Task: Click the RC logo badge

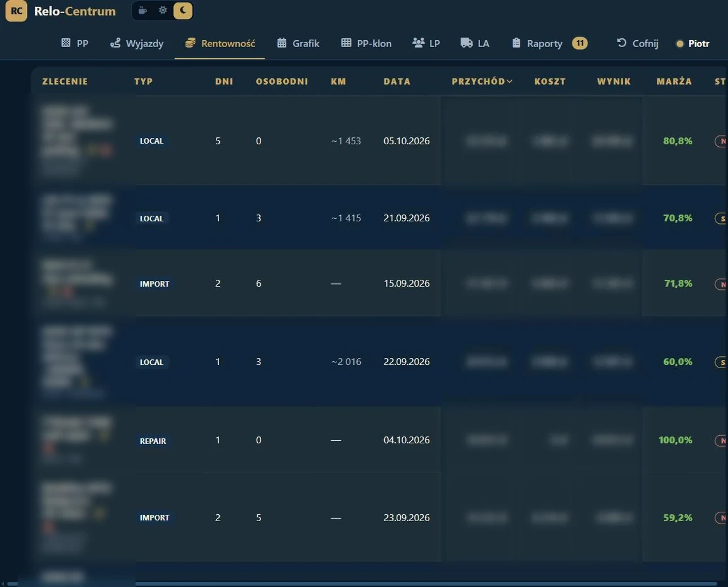Action: 16,11
